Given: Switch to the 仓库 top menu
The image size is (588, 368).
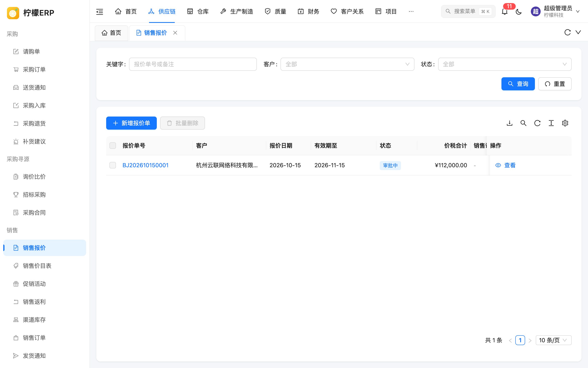Looking at the screenshot, I should coord(198,11).
